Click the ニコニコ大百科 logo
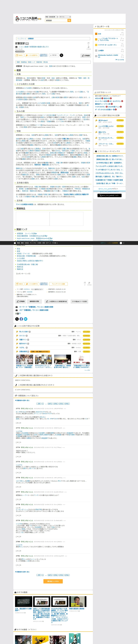Screen dimensions: 138x644 click(x=28, y=19)
